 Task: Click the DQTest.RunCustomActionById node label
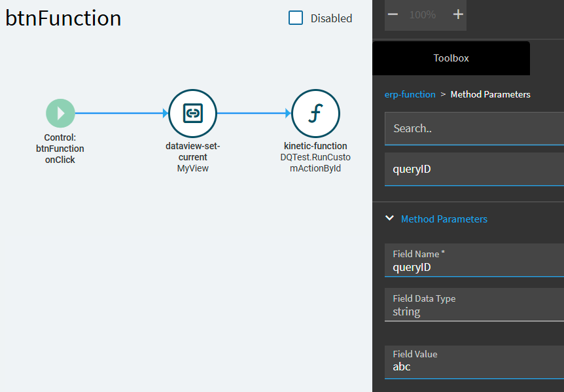pos(315,162)
